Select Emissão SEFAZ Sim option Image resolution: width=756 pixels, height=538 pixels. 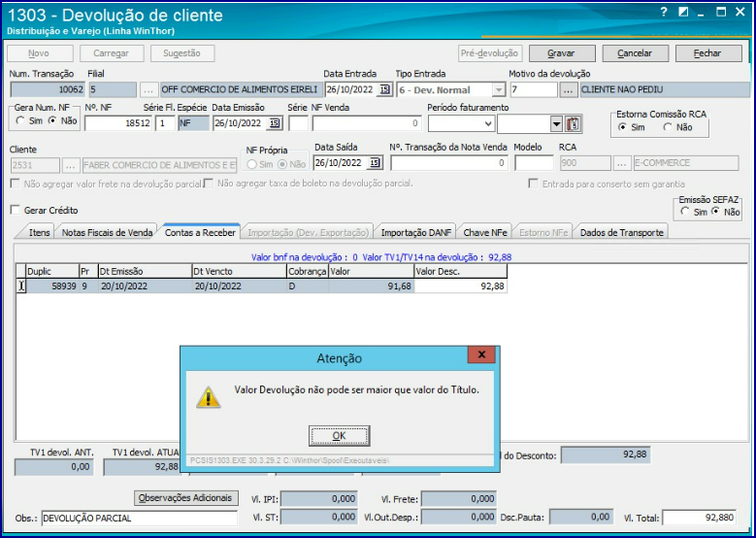(x=685, y=212)
